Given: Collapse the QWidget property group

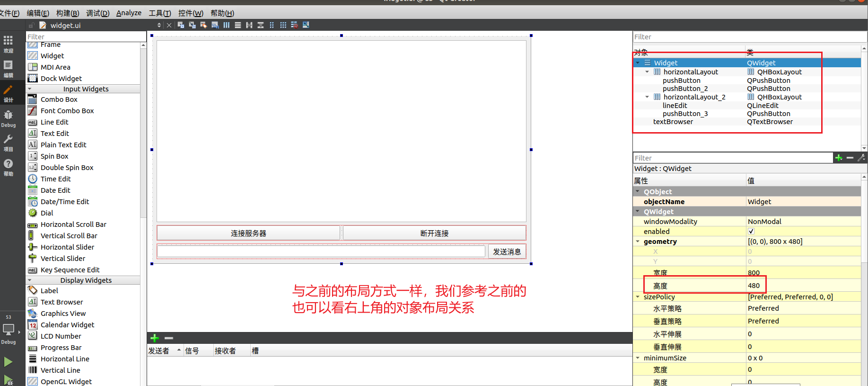Looking at the screenshot, I should [x=638, y=211].
